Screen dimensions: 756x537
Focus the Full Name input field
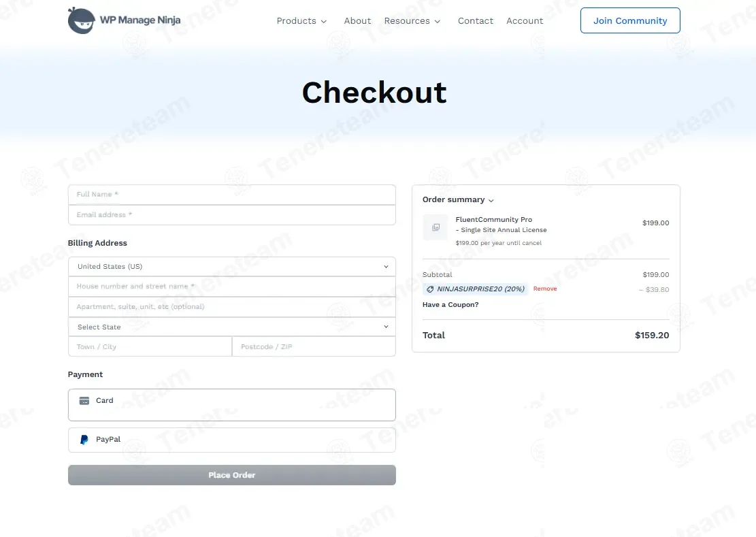(231, 195)
